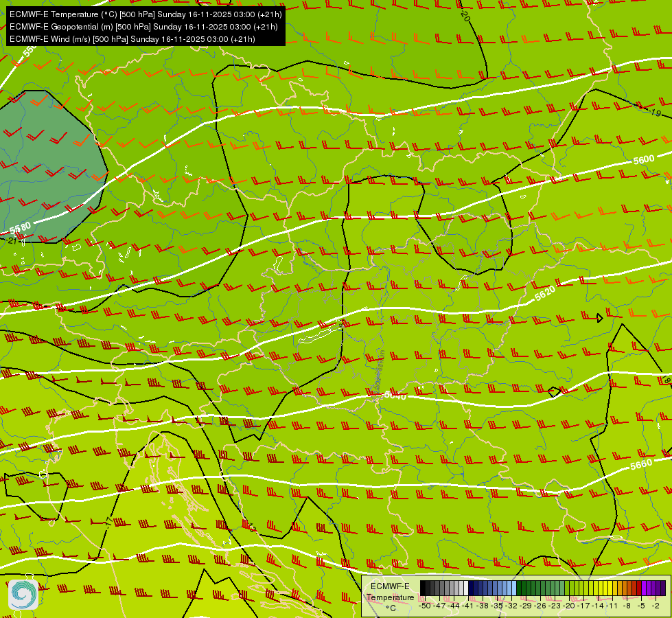Click the 5640 geopotential contour label
The image size is (672, 618).
click(395, 395)
